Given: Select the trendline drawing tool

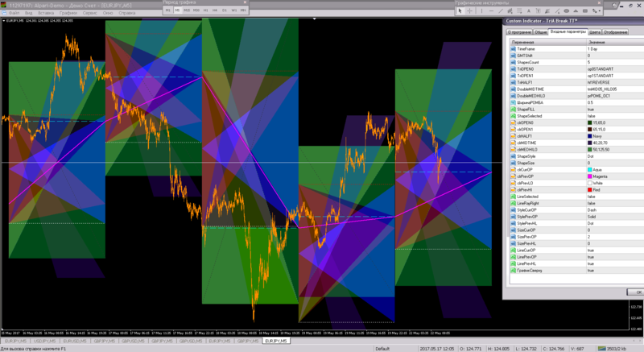Looking at the screenshot, I should tap(501, 11).
